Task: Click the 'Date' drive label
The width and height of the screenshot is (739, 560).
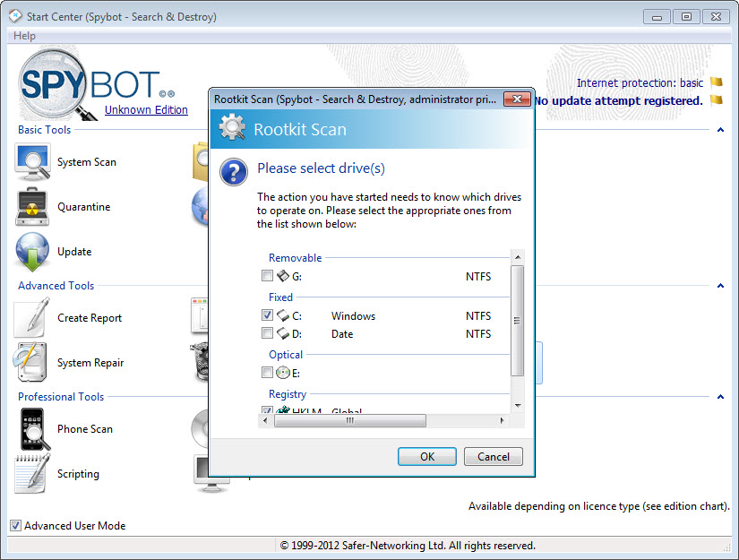Action: (342, 334)
